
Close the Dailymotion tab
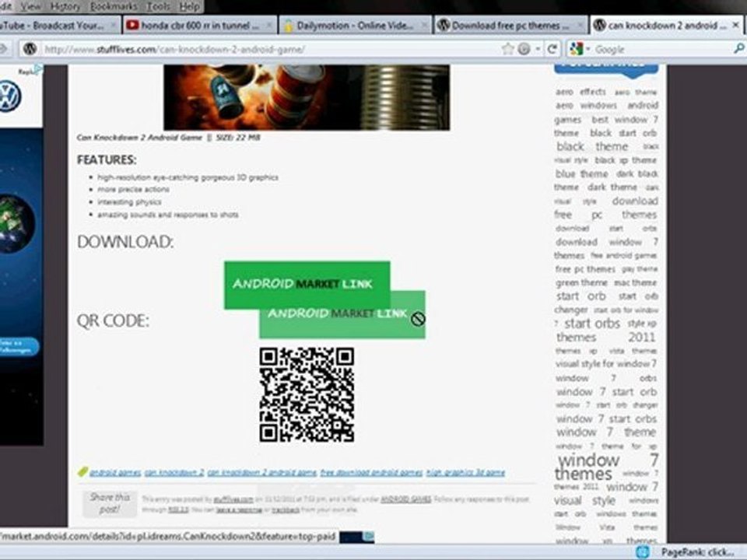pyautogui.click(x=424, y=25)
